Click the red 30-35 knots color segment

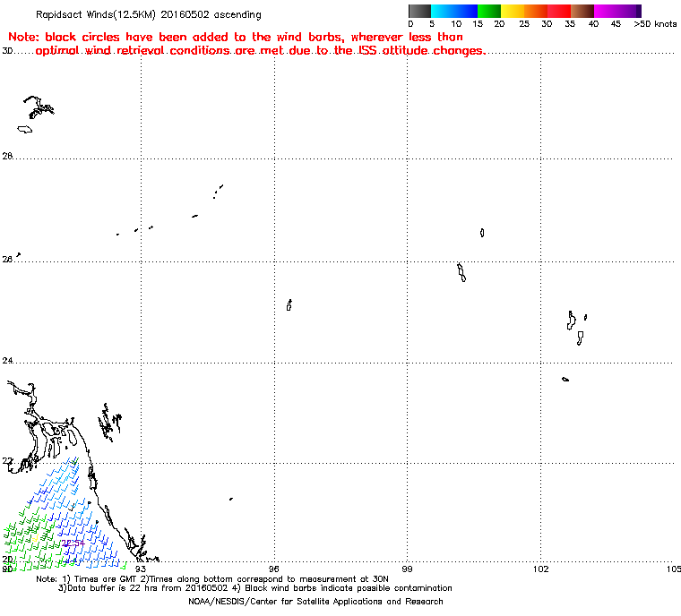pos(559,11)
